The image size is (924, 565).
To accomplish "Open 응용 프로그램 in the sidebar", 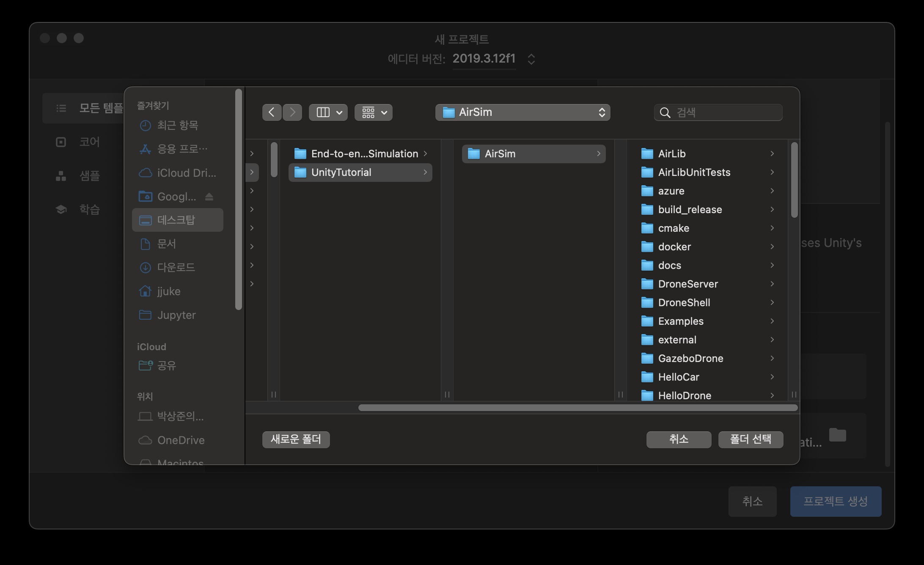I will pyautogui.click(x=178, y=149).
